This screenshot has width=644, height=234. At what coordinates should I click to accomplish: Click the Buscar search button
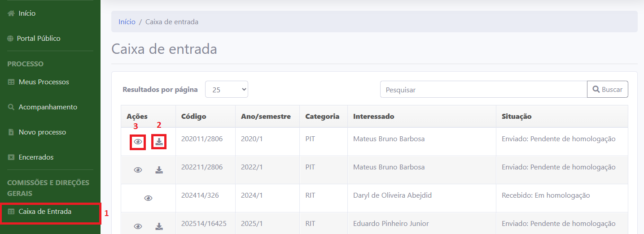607,89
